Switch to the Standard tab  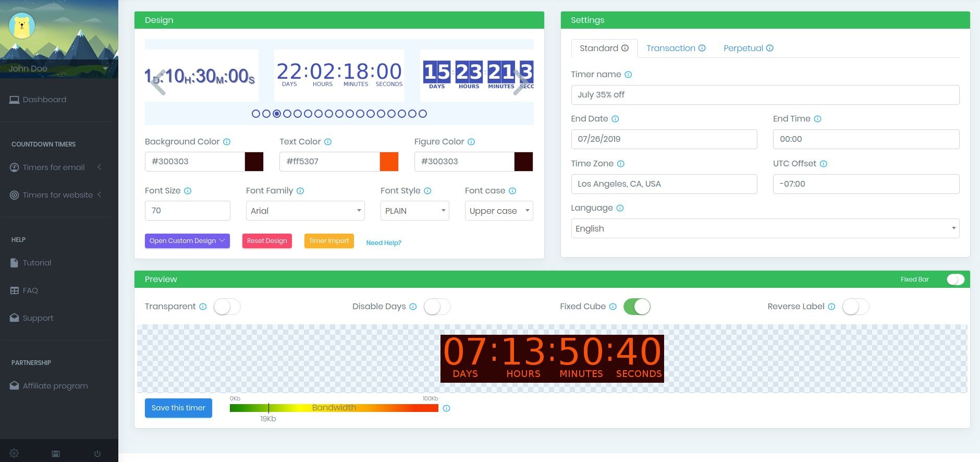[604, 48]
